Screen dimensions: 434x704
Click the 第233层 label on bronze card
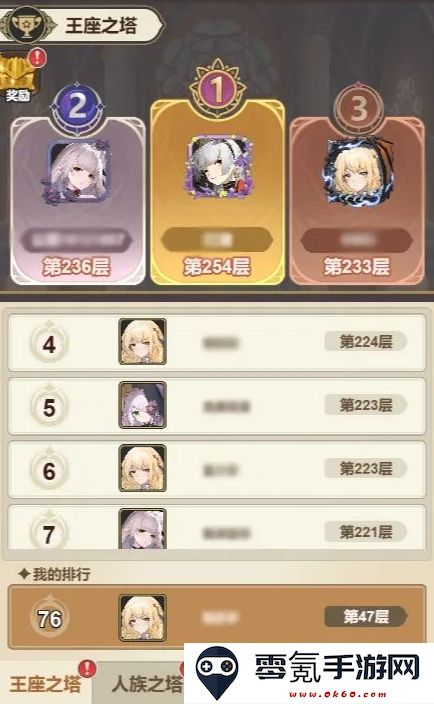click(x=357, y=267)
